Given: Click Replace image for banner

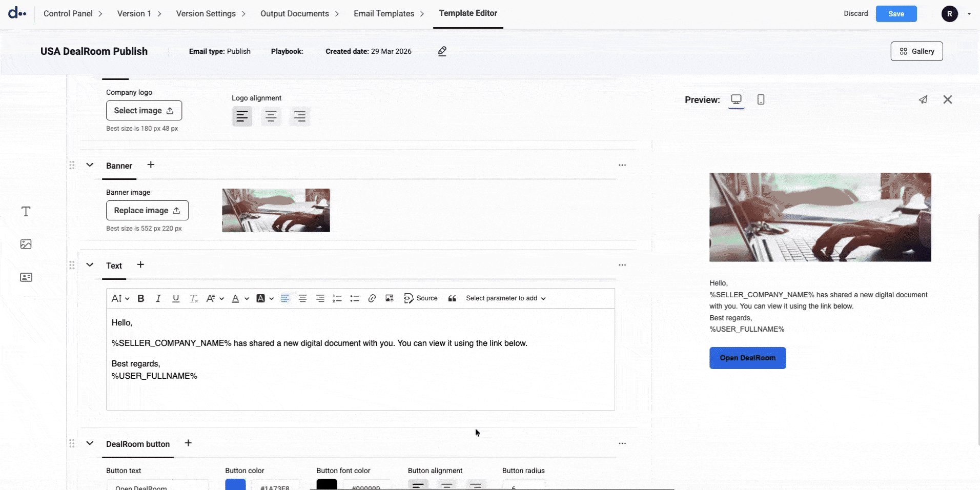Looking at the screenshot, I should click(147, 210).
